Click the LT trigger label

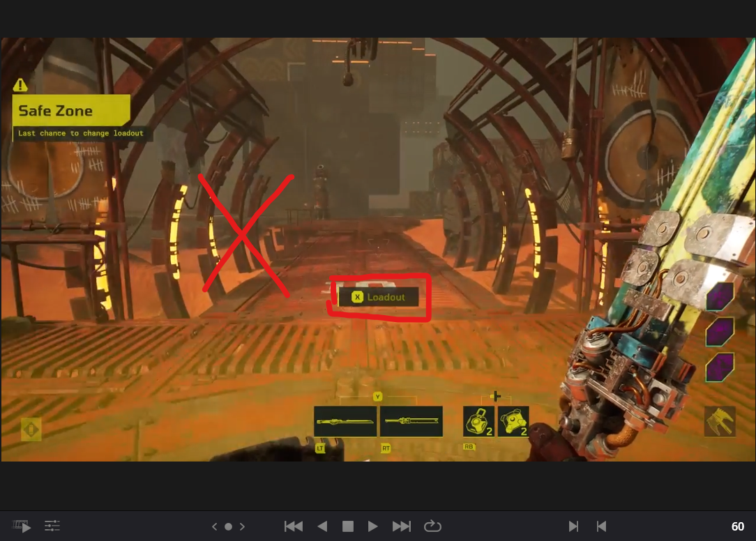point(320,448)
